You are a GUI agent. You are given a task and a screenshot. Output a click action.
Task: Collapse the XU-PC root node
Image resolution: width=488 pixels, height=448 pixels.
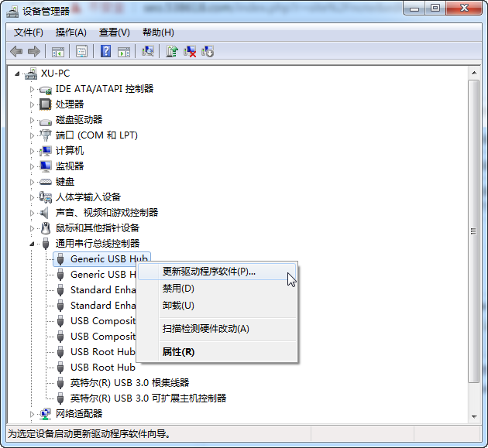17,74
